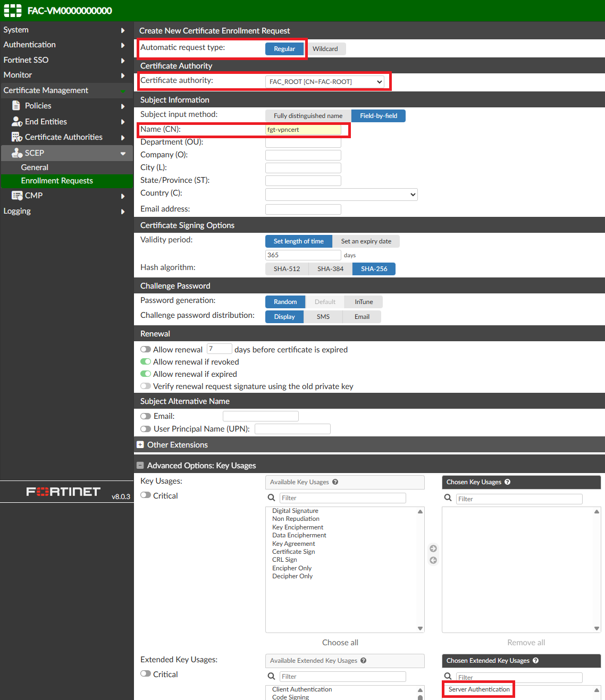Viewport: 605px width, 700px height.
Task: Click renewal days number field
Action: [219, 349]
